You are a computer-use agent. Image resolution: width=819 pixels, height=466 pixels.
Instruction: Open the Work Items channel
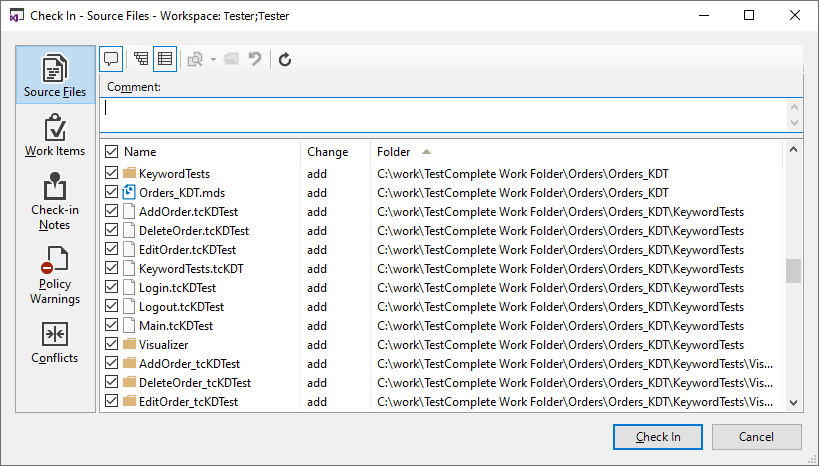click(55, 136)
